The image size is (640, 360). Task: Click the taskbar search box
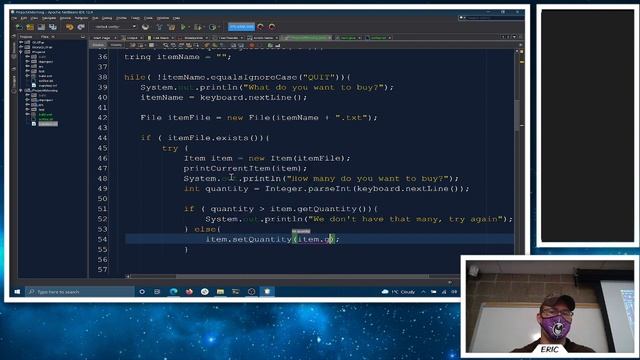80,291
